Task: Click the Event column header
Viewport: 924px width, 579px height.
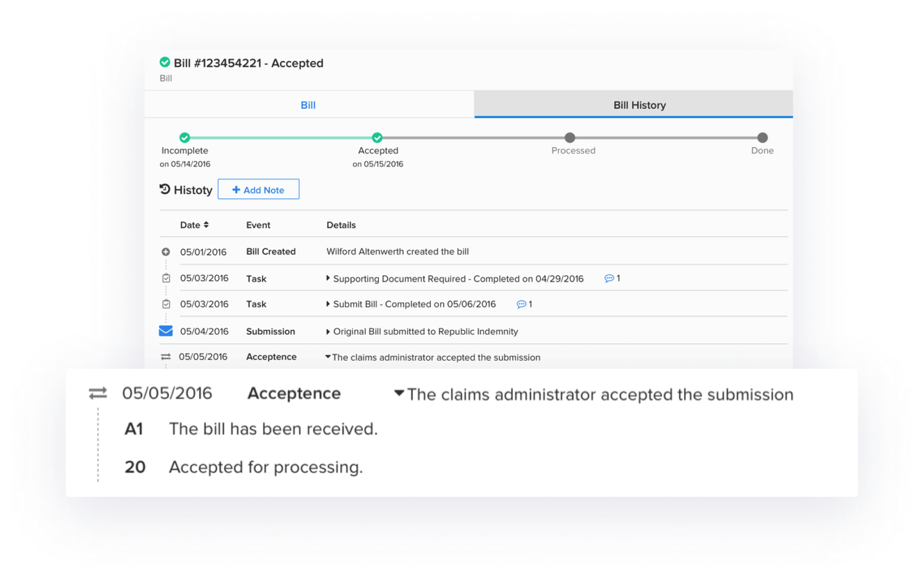Action: [258, 225]
